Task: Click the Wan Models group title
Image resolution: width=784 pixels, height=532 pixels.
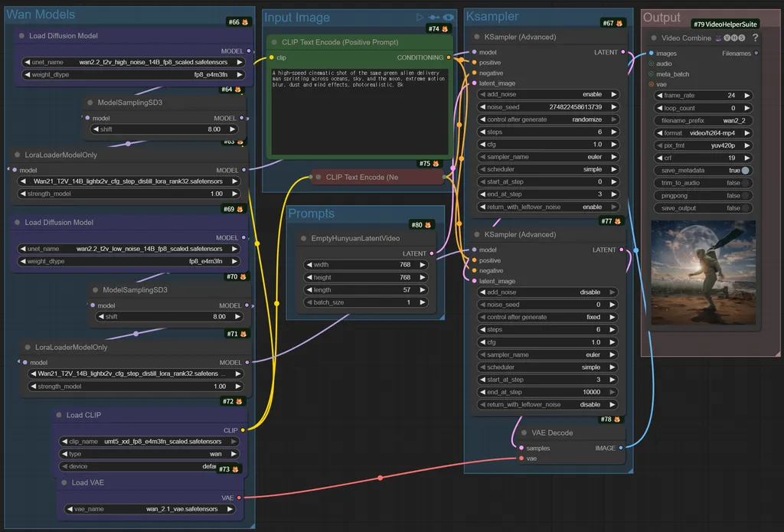Action: [41, 15]
